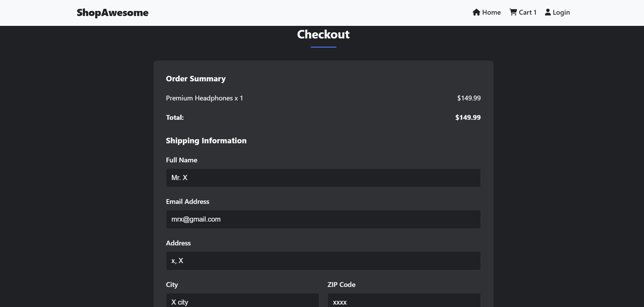Click the "Total:" label text
Viewport: 644px width, 307px height.
pyautogui.click(x=175, y=117)
